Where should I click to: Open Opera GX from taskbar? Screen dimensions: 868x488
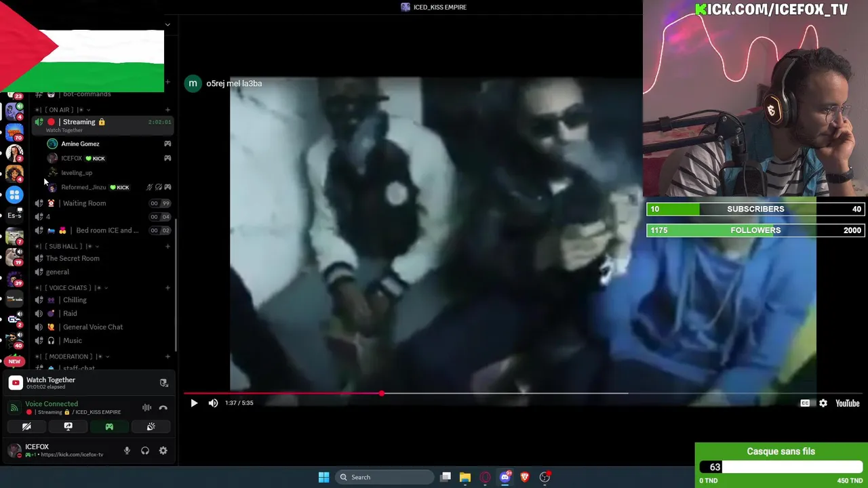click(485, 477)
